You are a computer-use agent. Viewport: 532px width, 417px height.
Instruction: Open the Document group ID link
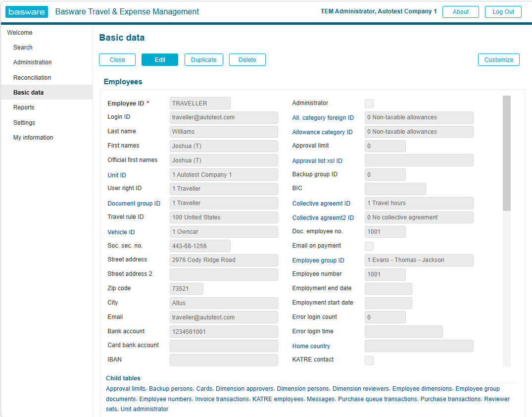(134, 204)
